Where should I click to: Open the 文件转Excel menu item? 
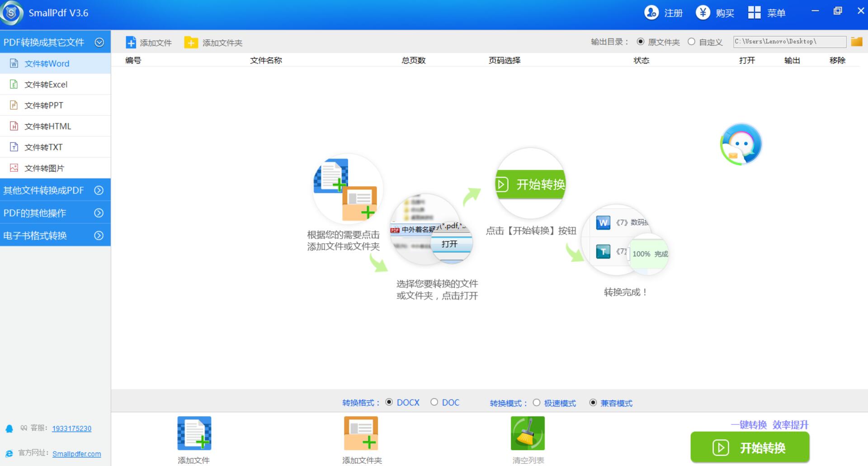coord(55,84)
